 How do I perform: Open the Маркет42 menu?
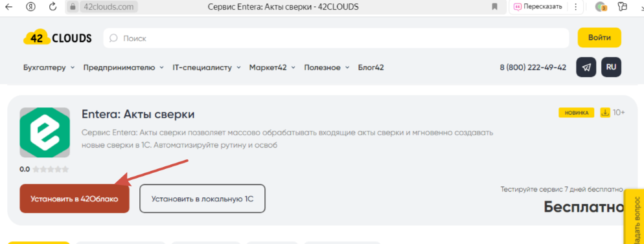pos(272,68)
